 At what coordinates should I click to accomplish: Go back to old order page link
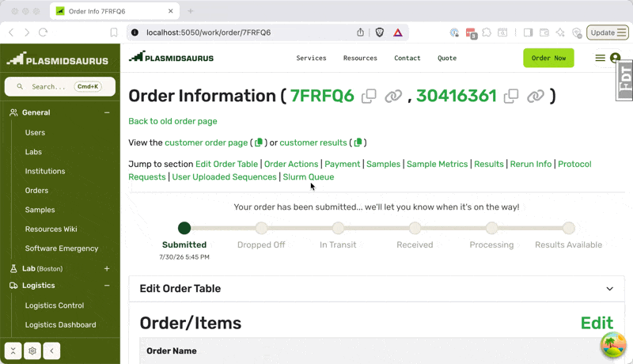coord(172,121)
